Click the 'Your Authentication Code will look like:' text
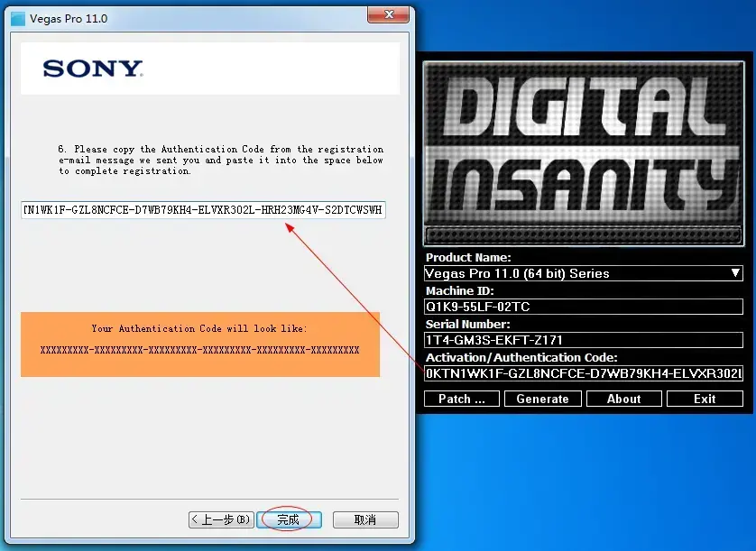The width and height of the screenshot is (756, 551). coord(199,329)
